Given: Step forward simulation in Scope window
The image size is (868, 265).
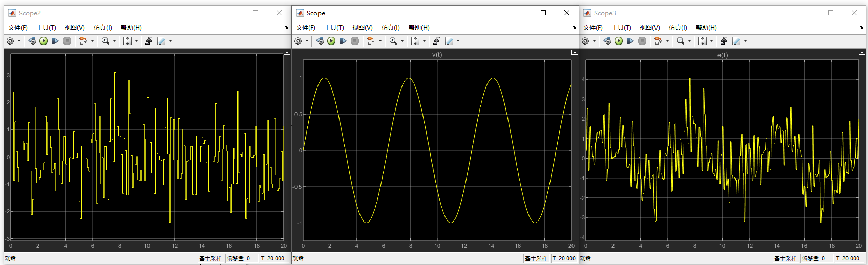Looking at the screenshot, I should pos(343,41).
